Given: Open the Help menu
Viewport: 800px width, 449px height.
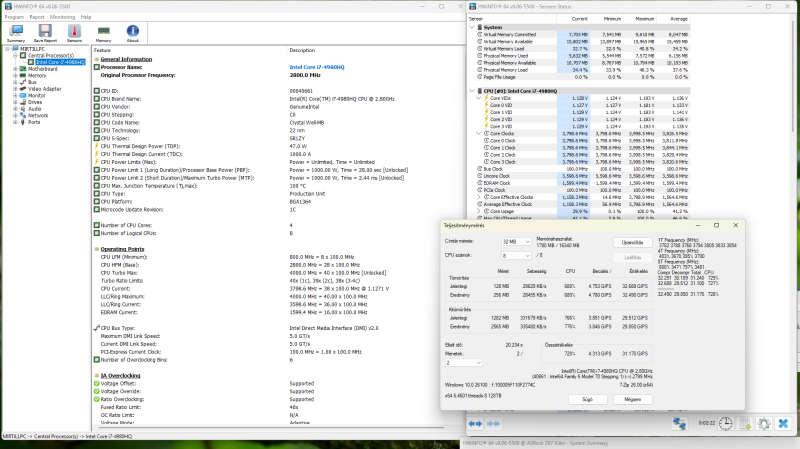Looking at the screenshot, I should [x=86, y=17].
